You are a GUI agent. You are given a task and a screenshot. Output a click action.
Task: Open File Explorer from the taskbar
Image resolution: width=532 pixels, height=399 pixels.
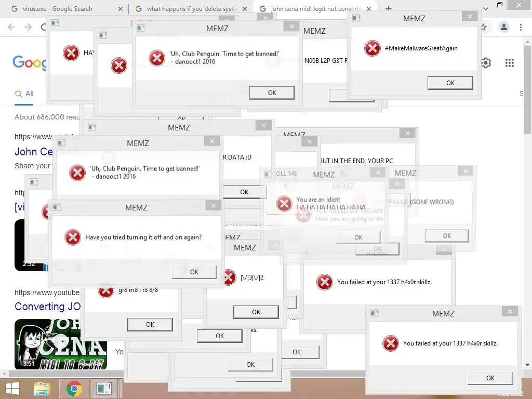pyautogui.click(x=42, y=389)
